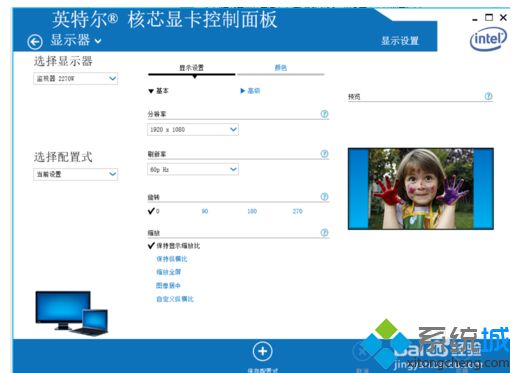514x373 pixels.
Task: Select the 0 degree rotation option
Action: click(154, 211)
